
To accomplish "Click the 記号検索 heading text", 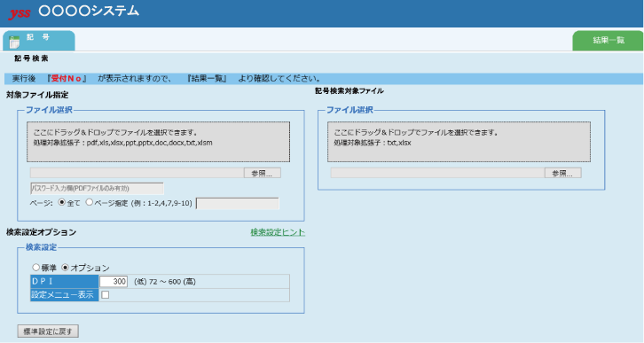I will point(31,58).
